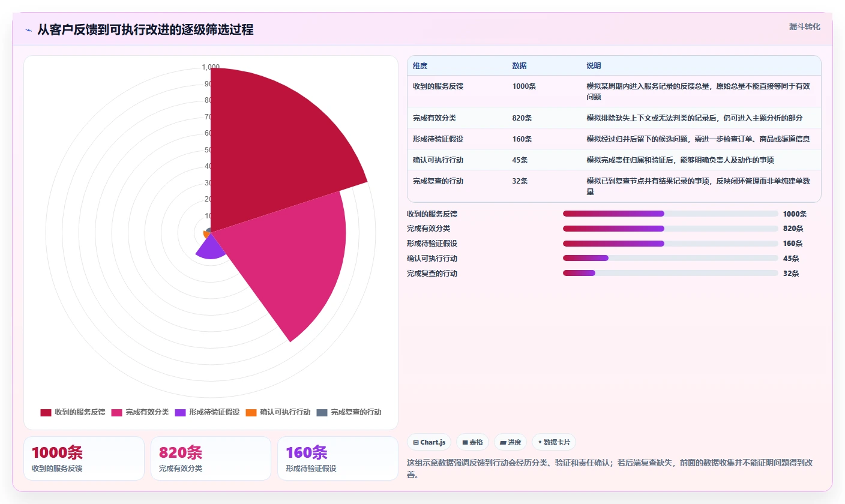The image size is (845, 504).
Task: Toggle the 形成待验证假设 legend swatch
Action: point(180,413)
